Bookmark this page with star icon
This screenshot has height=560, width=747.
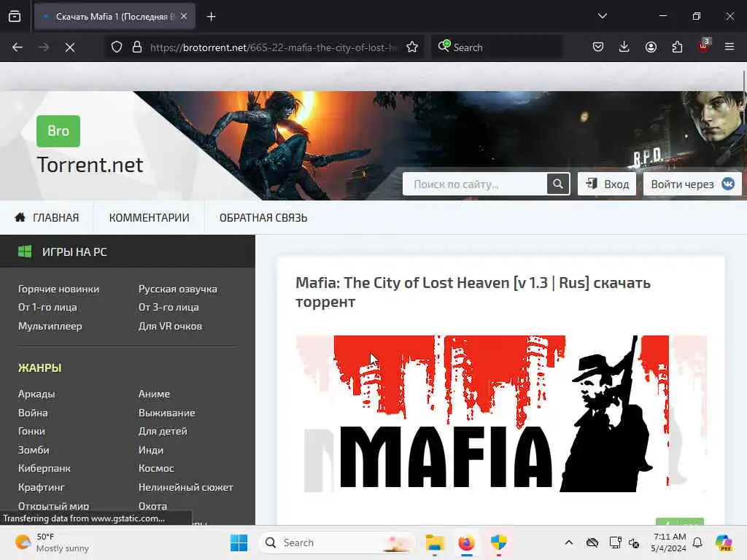coord(412,47)
